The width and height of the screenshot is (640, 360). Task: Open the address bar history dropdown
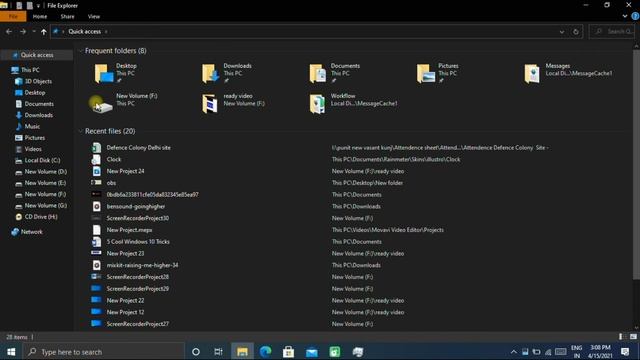(x=562, y=31)
